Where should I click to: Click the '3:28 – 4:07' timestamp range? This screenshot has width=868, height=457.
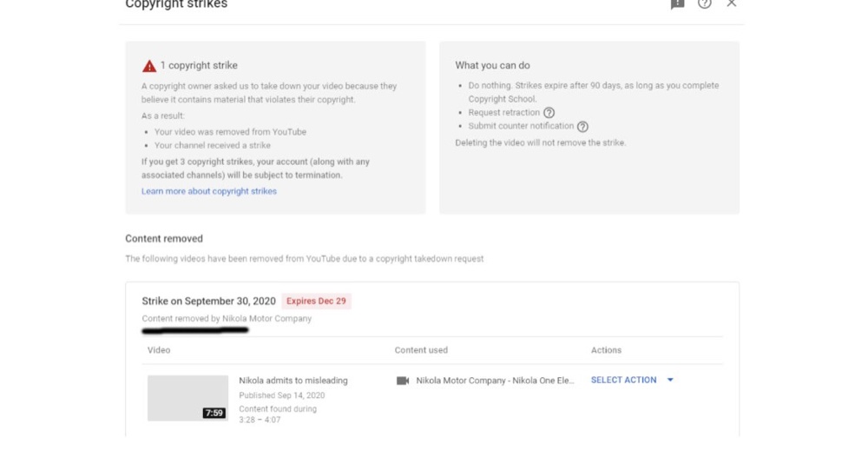tap(260, 420)
